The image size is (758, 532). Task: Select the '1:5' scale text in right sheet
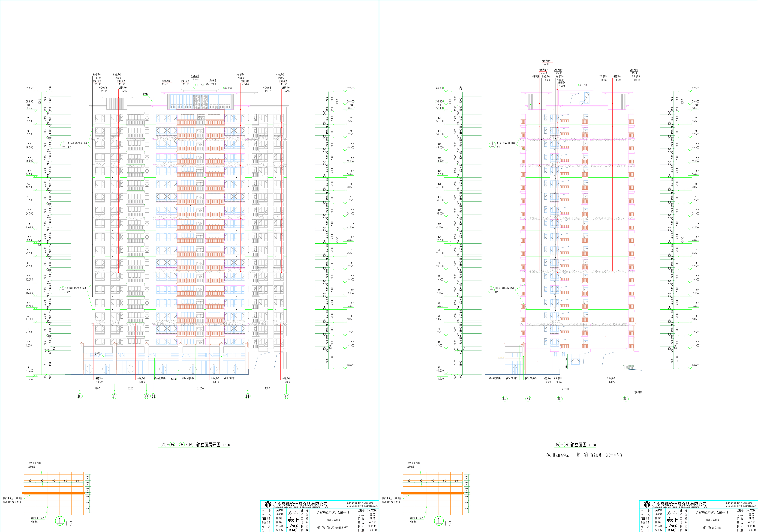tap(448, 524)
